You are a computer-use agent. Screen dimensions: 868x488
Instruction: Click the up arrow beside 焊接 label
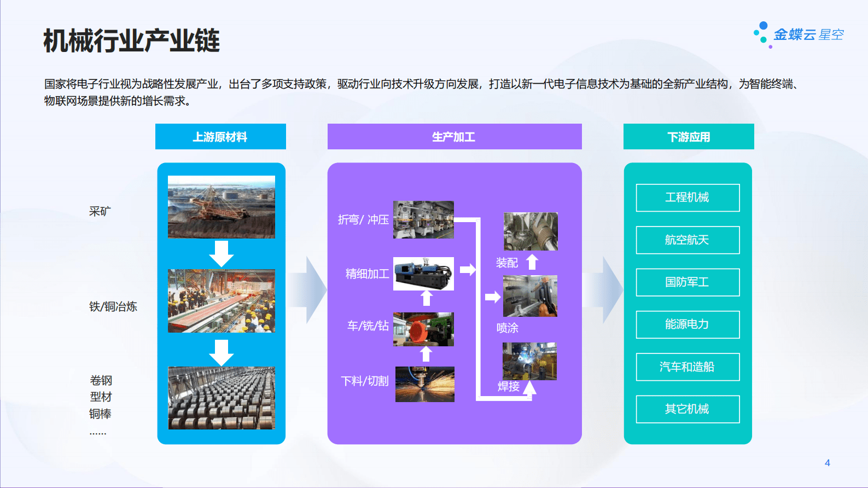[529, 388]
